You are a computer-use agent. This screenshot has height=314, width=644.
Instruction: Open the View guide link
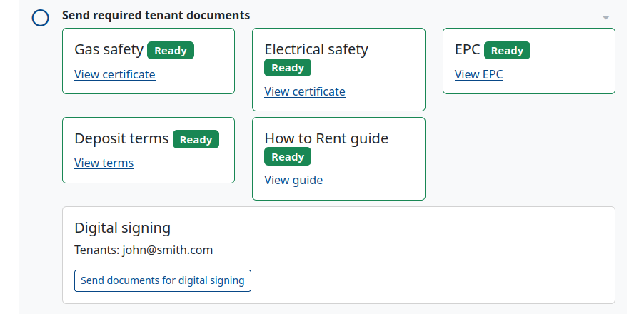coord(293,180)
